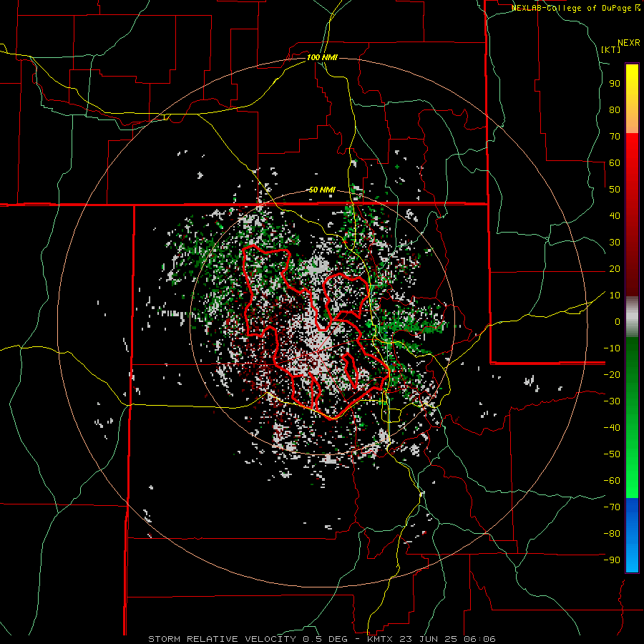Screen dimensions: 644x644
Task: Click the -80 legend value
Action: (612, 534)
